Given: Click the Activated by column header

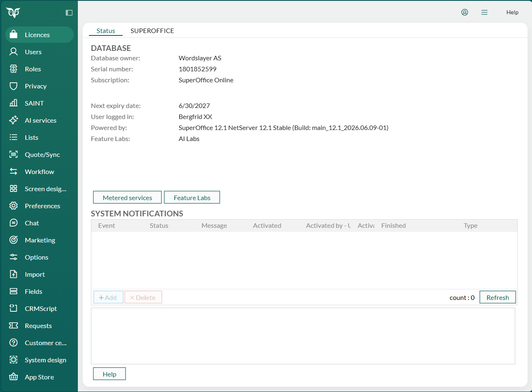Looking at the screenshot, I should pyautogui.click(x=328, y=226).
